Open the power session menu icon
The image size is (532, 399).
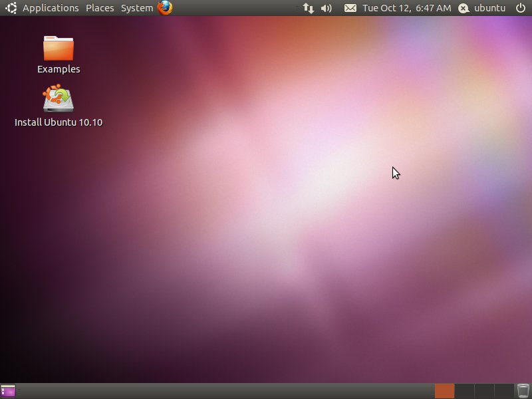[521, 8]
